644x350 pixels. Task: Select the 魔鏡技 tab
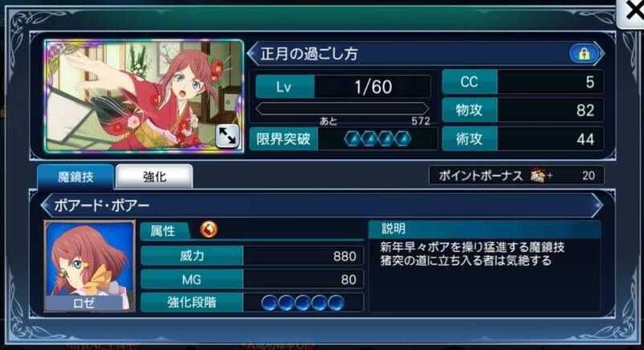pos(75,177)
